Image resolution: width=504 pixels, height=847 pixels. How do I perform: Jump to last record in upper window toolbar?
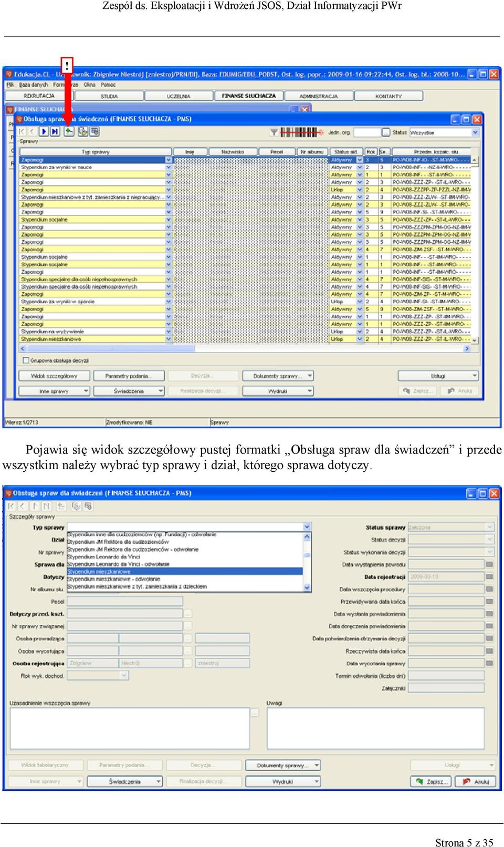(55, 132)
